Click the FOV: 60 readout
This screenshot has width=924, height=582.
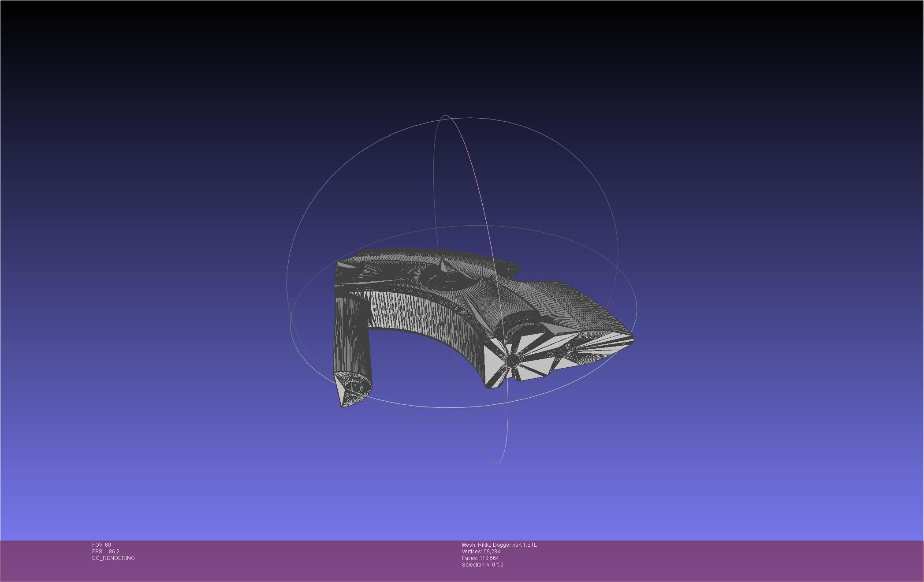click(x=101, y=545)
